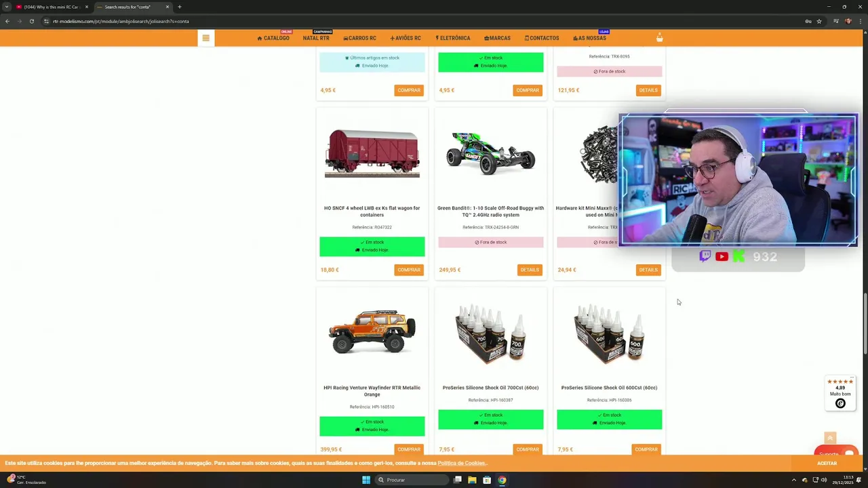Click the Shock Oil 600 bottles image
The image size is (868, 488).
(609, 334)
